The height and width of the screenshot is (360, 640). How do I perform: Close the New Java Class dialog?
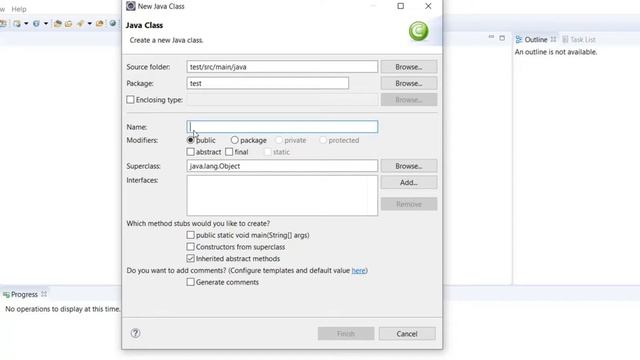pos(428,6)
